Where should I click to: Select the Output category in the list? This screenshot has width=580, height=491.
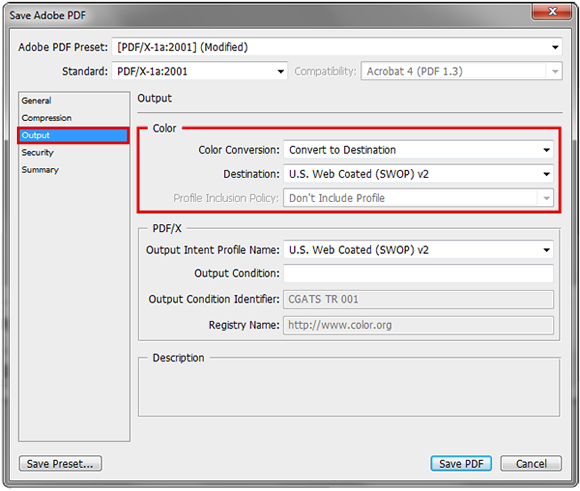[73, 135]
